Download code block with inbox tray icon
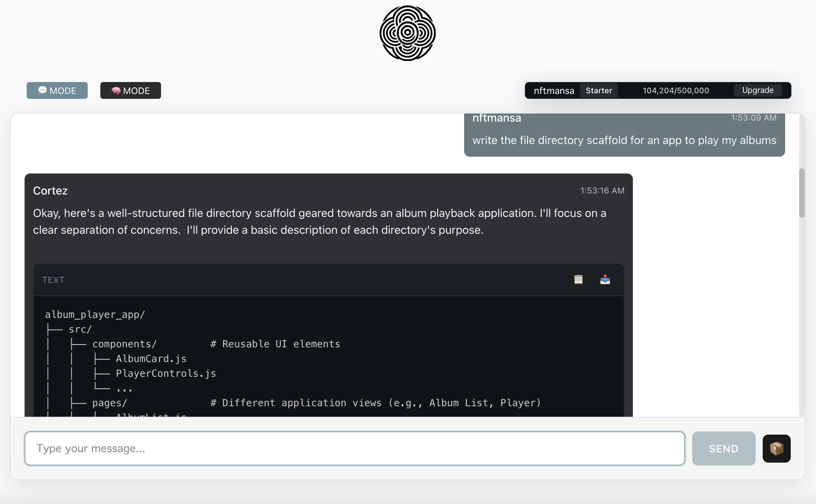The height and width of the screenshot is (504, 816). pos(605,279)
